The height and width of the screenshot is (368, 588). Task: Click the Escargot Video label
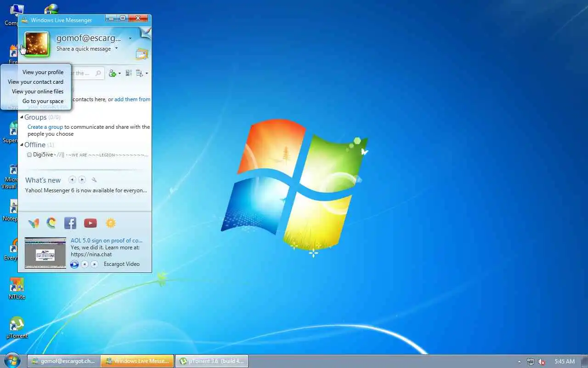click(x=121, y=264)
